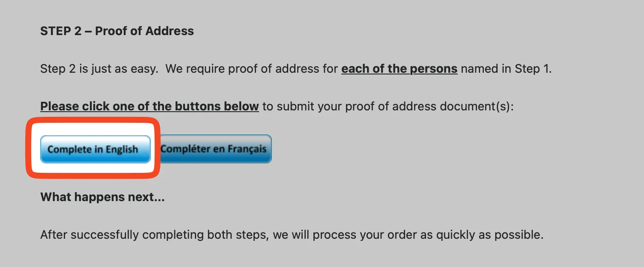The height and width of the screenshot is (267, 644).
Task: Click the Complete in English button
Action: [x=95, y=149]
